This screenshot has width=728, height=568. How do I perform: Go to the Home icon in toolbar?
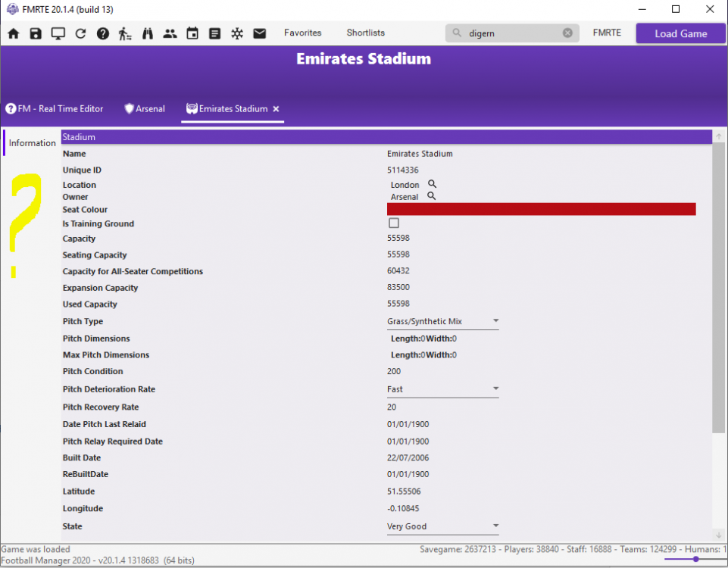pos(14,33)
